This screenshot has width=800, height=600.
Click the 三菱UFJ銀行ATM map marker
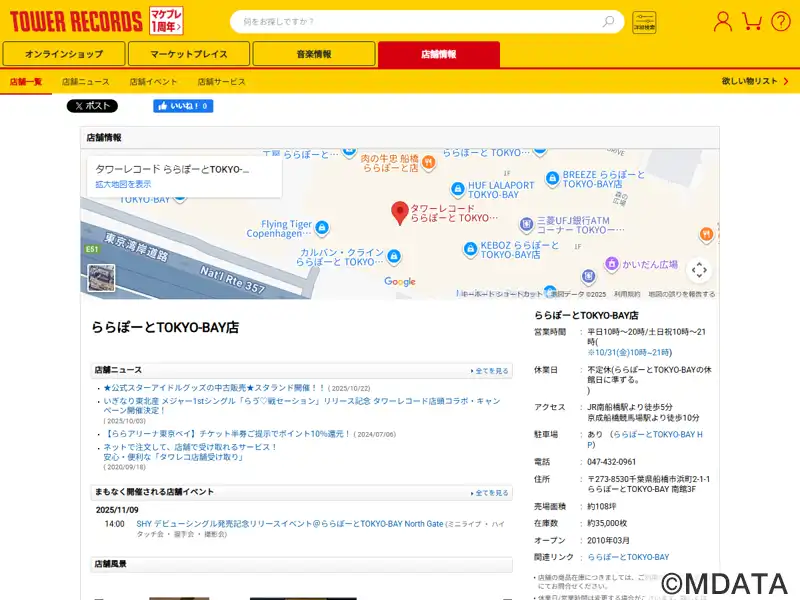click(527, 224)
